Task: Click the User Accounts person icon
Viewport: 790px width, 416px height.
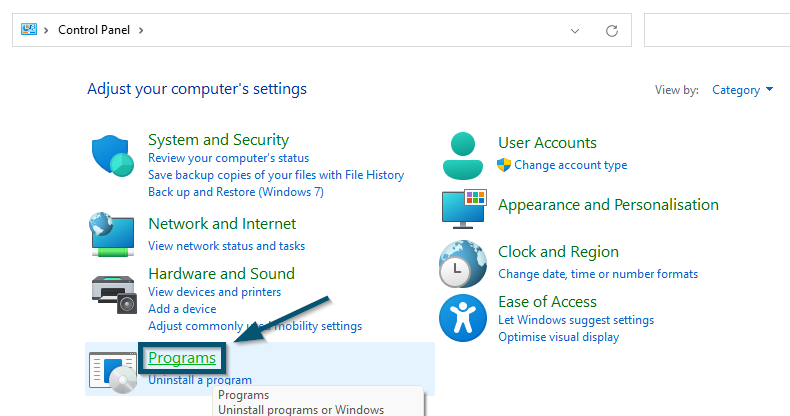Action: pyautogui.click(x=463, y=156)
